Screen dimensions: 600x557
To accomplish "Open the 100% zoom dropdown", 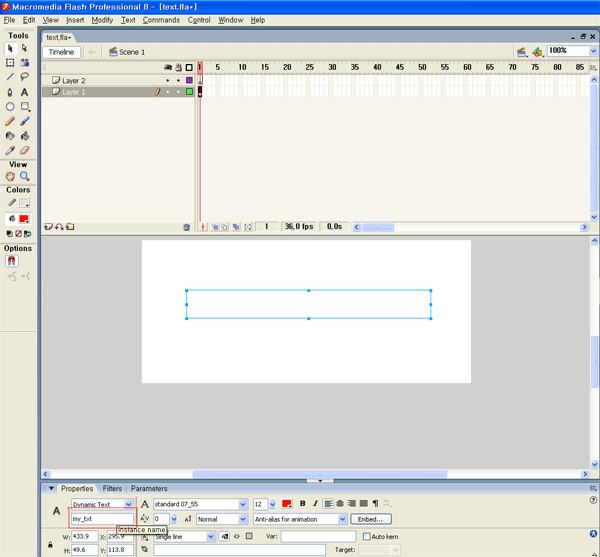I will (x=593, y=51).
